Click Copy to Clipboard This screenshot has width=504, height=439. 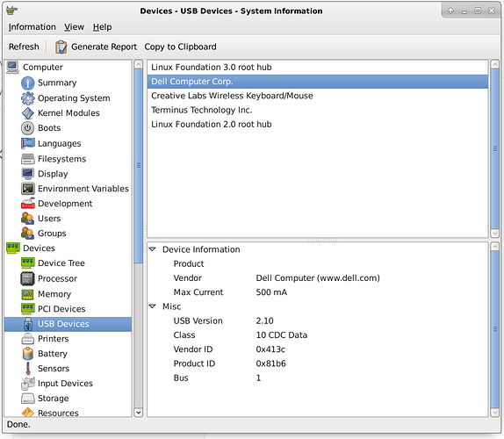point(180,47)
